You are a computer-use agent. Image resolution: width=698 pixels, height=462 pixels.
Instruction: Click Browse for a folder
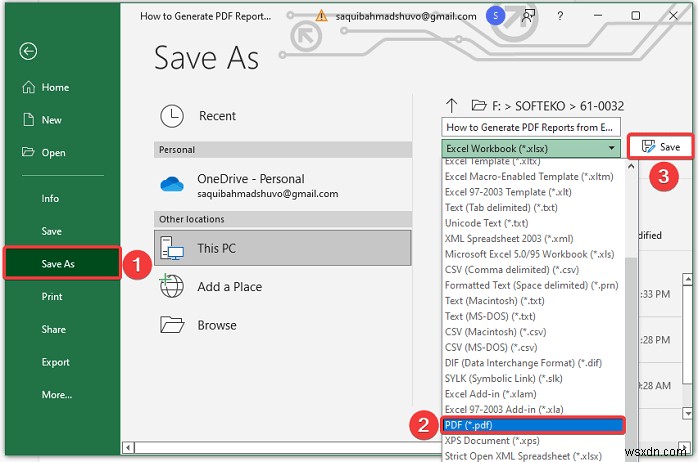pos(283,325)
